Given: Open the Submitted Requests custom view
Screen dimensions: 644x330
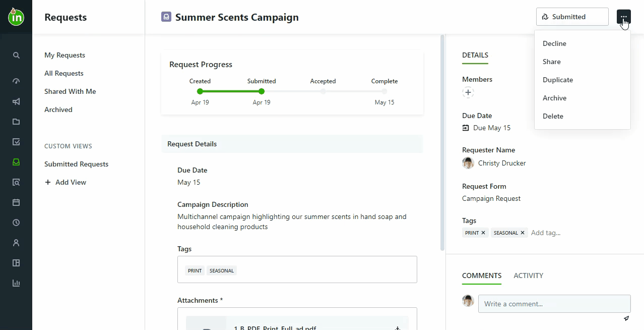Looking at the screenshot, I should (x=76, y=164).
